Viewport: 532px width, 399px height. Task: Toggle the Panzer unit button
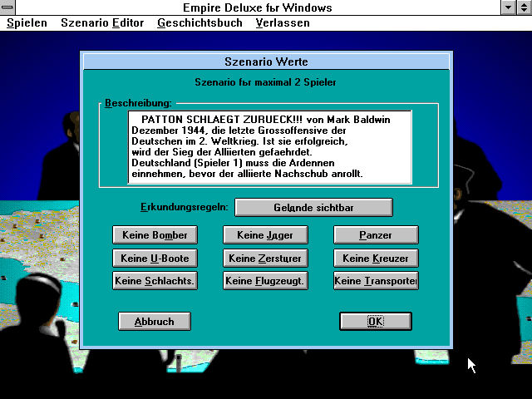pyautogui.click(x=376, y=234)
